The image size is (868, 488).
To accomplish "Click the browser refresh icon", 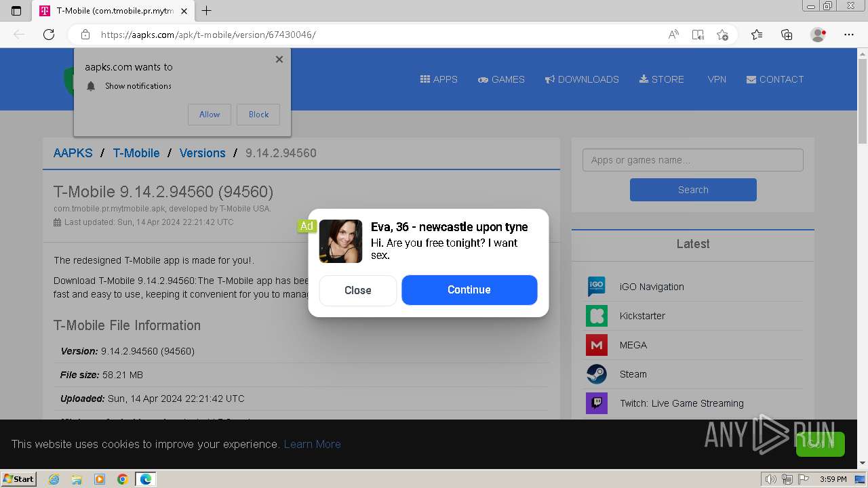I will tap(49, 35).
